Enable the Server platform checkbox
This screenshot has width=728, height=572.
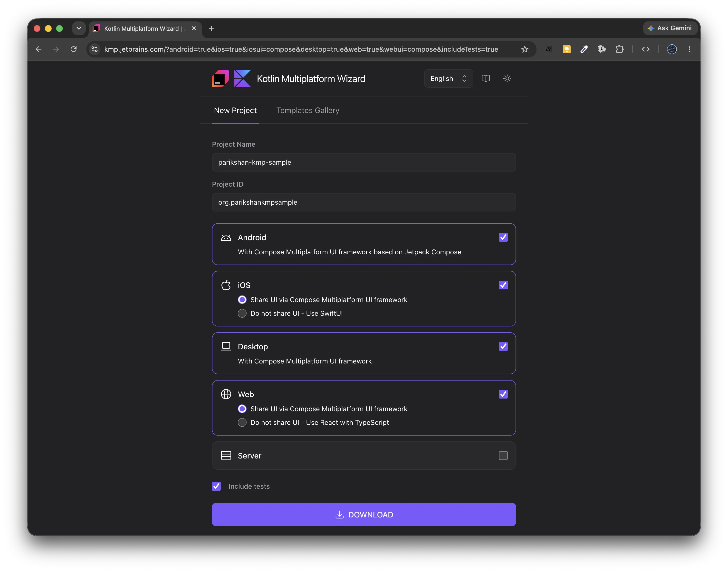(x=503, y=456)
